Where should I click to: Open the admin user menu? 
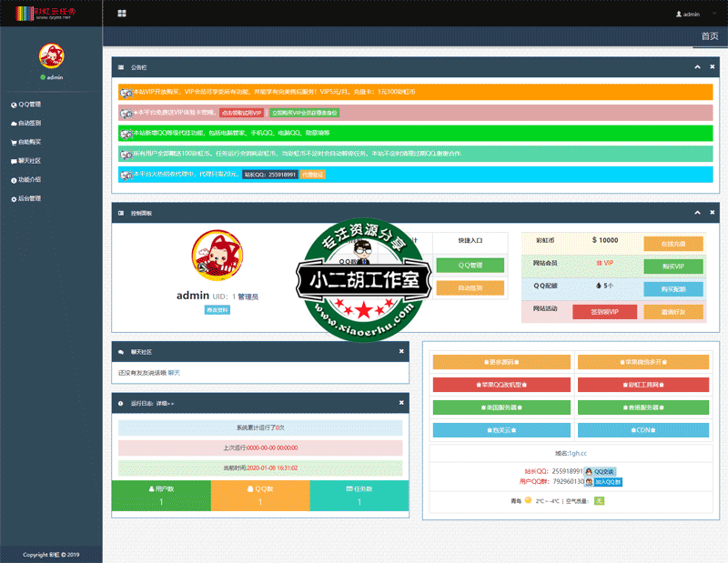point(688,15)
